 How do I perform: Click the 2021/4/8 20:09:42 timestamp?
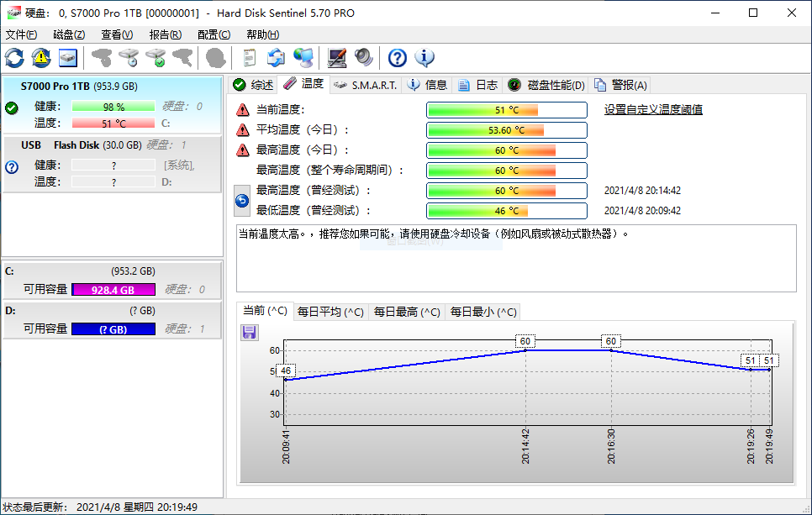click(x=642, y=211)
